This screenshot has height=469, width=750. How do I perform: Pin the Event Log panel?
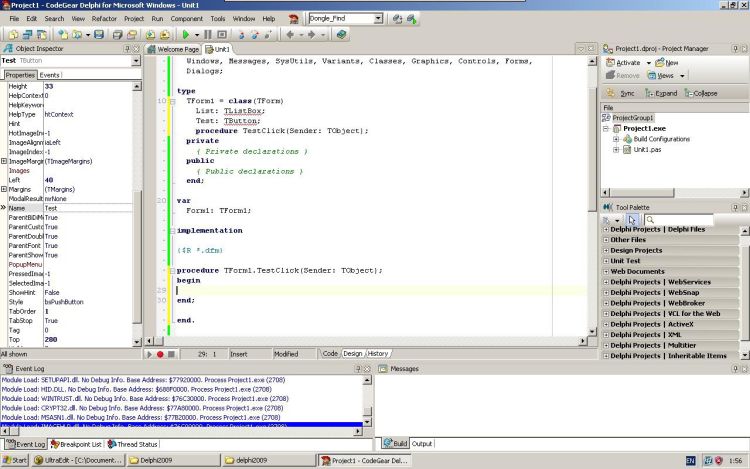[x=358, y=369]
